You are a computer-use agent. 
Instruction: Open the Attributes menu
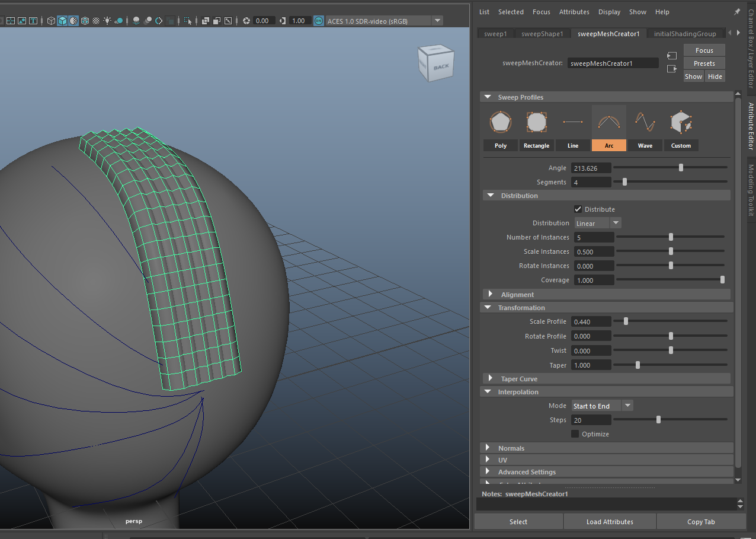click(x=574, y=12)
